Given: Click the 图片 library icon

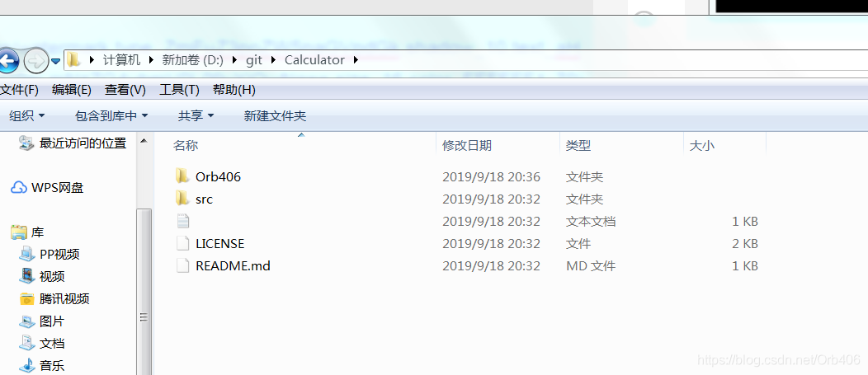Looking at the screenshot, I should point(26,321).
